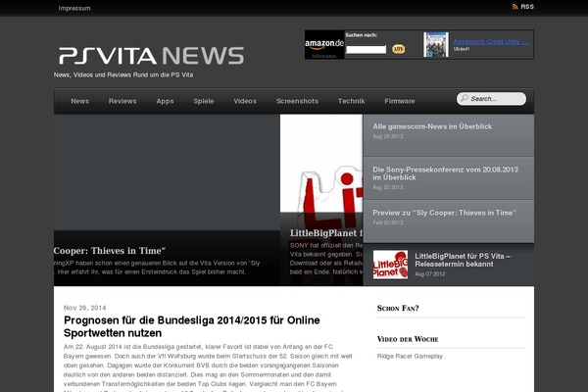This screenshot has width=588, height=392.
Task: Open the Assassin's Creed Unity product link
Action: click(x=491, y=41)
